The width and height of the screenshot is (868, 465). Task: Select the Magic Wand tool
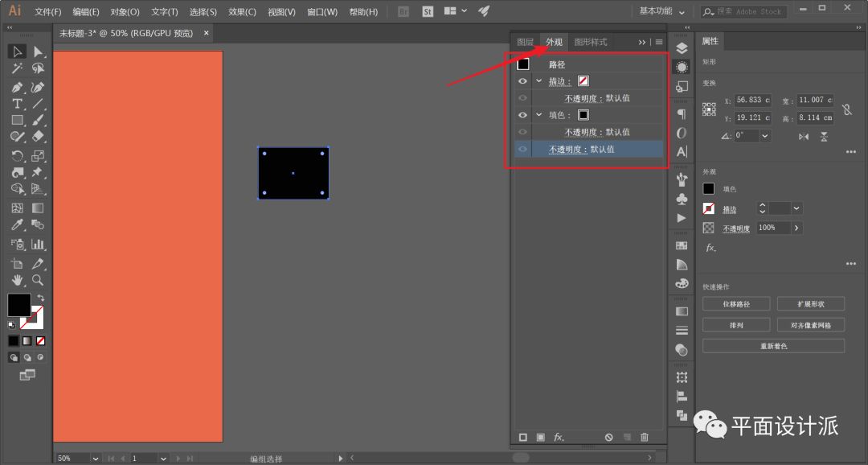[17, 69]
